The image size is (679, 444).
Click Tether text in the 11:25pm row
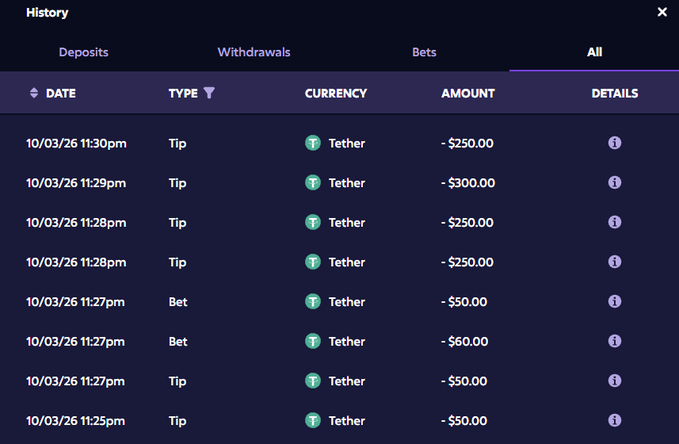347,421
